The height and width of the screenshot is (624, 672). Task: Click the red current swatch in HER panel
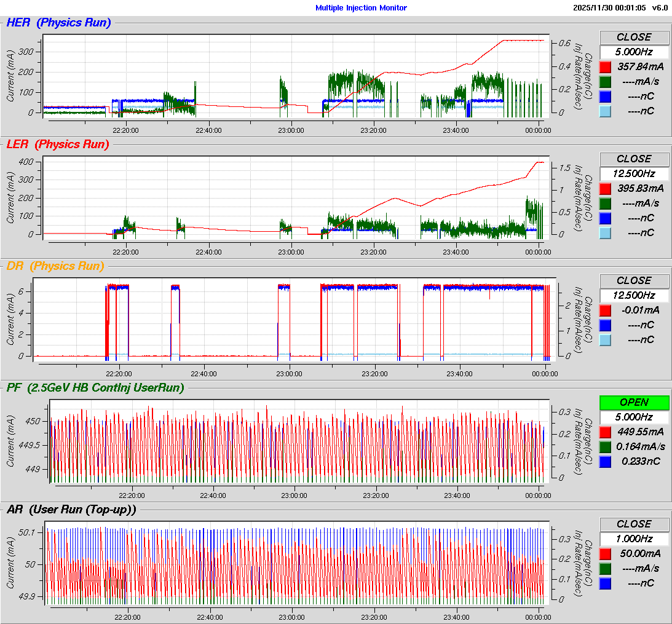[606, 66]
